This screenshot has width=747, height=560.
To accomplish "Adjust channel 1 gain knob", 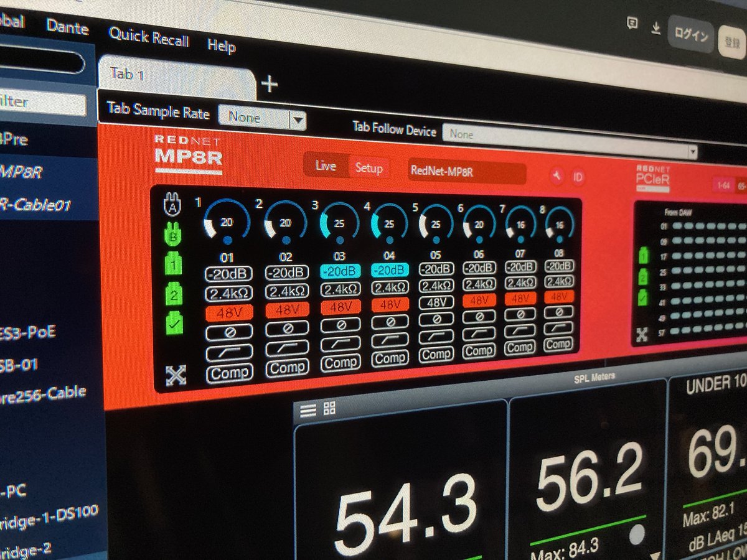I will pyautogui.click(x=226, y=222).
